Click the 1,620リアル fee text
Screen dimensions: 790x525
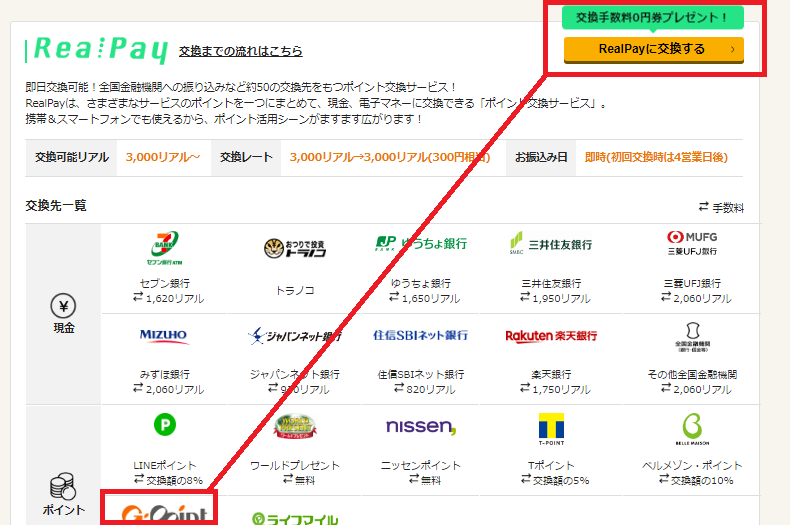175,298
